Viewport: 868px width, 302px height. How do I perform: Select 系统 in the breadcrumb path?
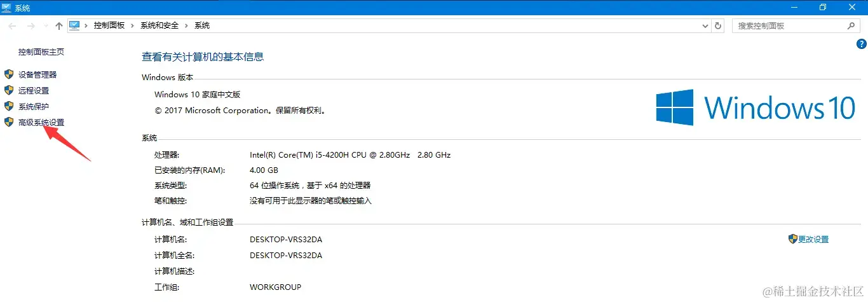click(x=202, y=25)
